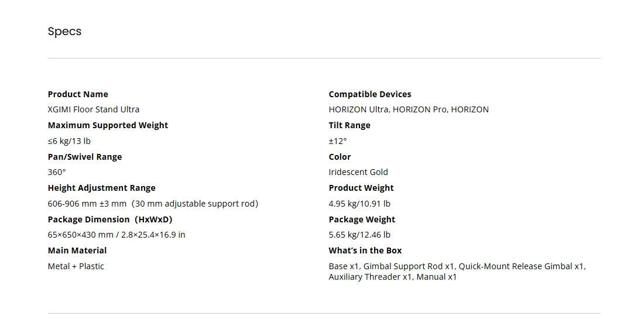Select the XGIMI Floor Stand Ultra text

(x=94, y=109)
